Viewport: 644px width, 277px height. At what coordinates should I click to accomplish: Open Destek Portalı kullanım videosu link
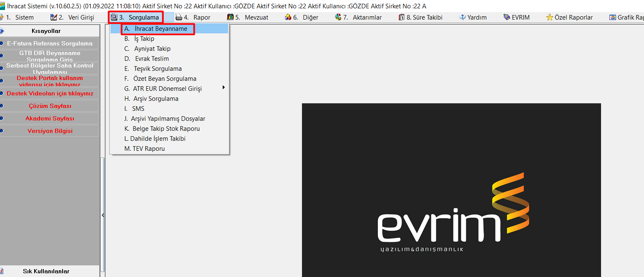pos(50,81)
